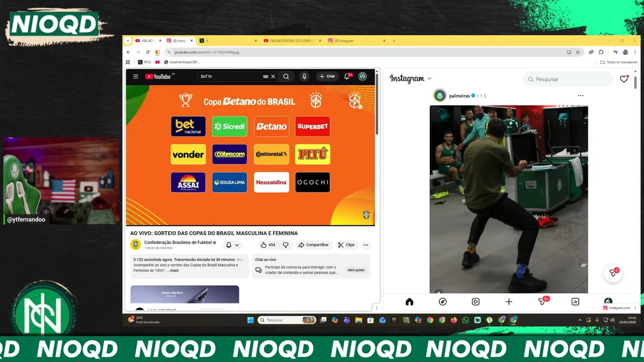Expand video description with '...mais'
The height and width of the screenshot is (362, 644).
click(x=173, y=270)
